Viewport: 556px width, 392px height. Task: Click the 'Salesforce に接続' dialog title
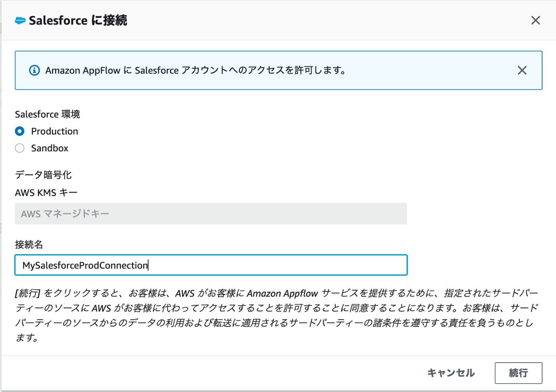pyautogui.click(x=78, y=20)
